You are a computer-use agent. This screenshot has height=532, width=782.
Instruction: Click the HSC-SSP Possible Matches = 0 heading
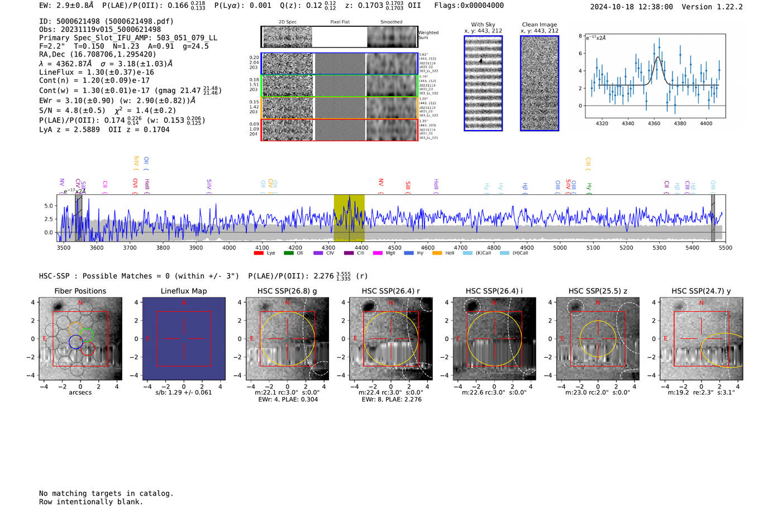(139, 276)
